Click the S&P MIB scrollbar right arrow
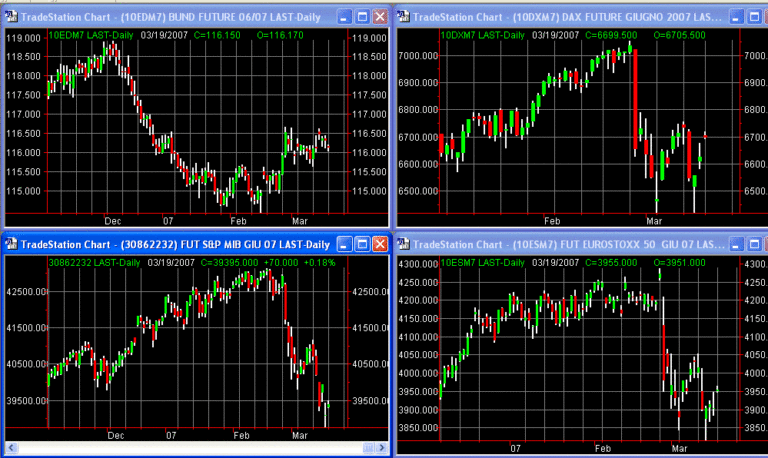 point(381,447)
